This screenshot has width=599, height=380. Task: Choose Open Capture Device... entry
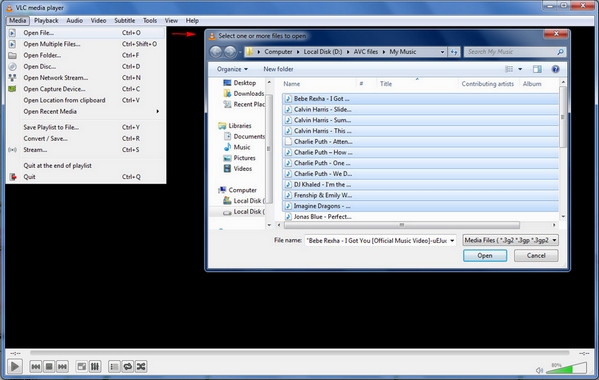tap(86, 89)
